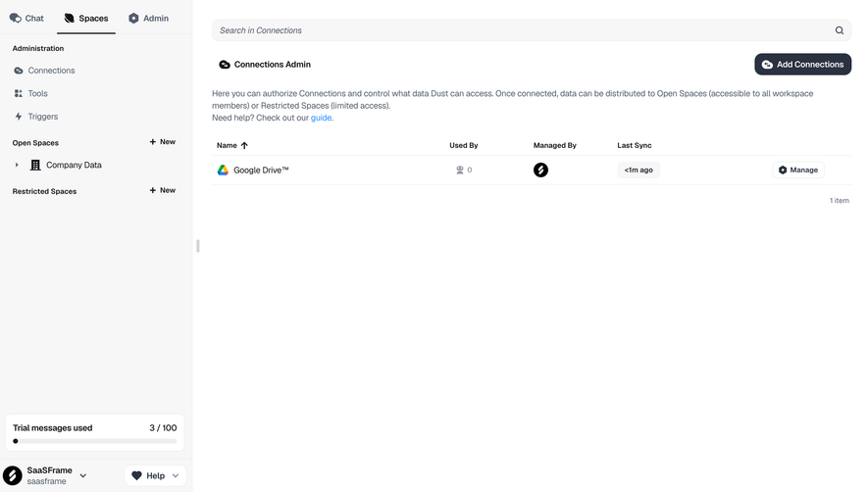Image resolution: width=868 pixels, height=492 pixels.
Task: Click the search magnifier icon
Action: click(x=840, y=30)
